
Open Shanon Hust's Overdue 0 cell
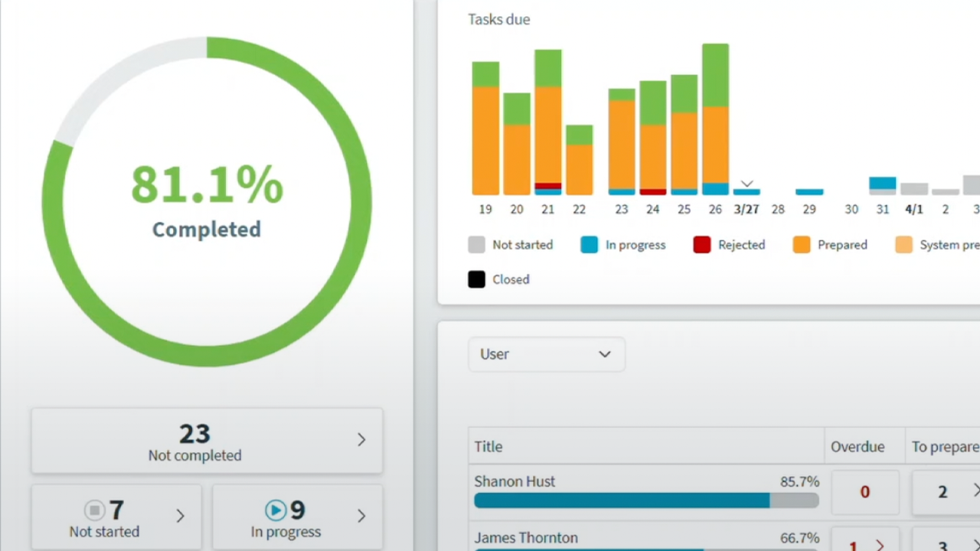(865, 492)
